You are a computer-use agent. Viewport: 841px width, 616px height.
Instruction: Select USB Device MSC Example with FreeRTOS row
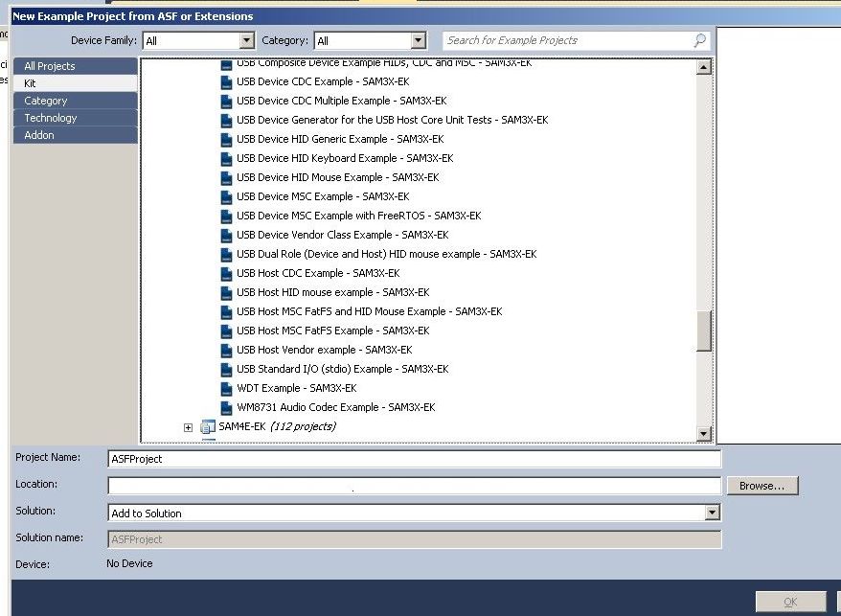click(x=359, y=216)
